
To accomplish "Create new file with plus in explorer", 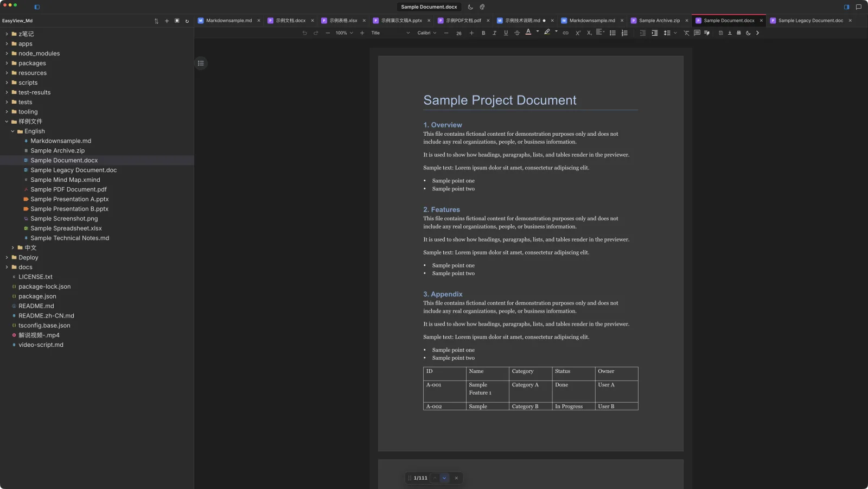I will (167, 21).
